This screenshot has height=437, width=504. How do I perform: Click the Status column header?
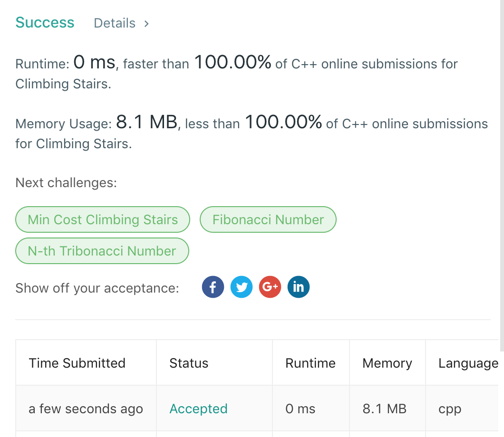pos(189,363)
